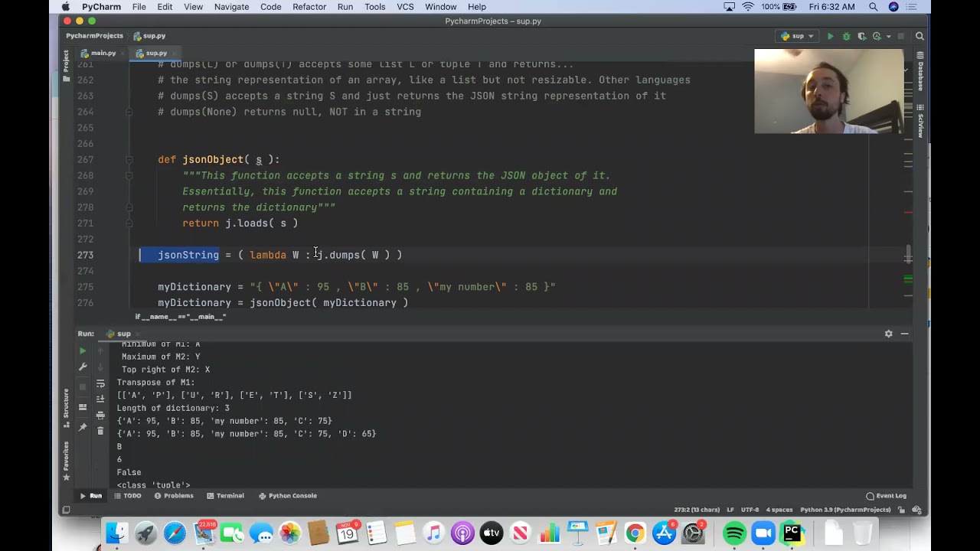980x551 pixels.
Task: Click the Up the Stack Trace arrow
Action: pos(100,350)
